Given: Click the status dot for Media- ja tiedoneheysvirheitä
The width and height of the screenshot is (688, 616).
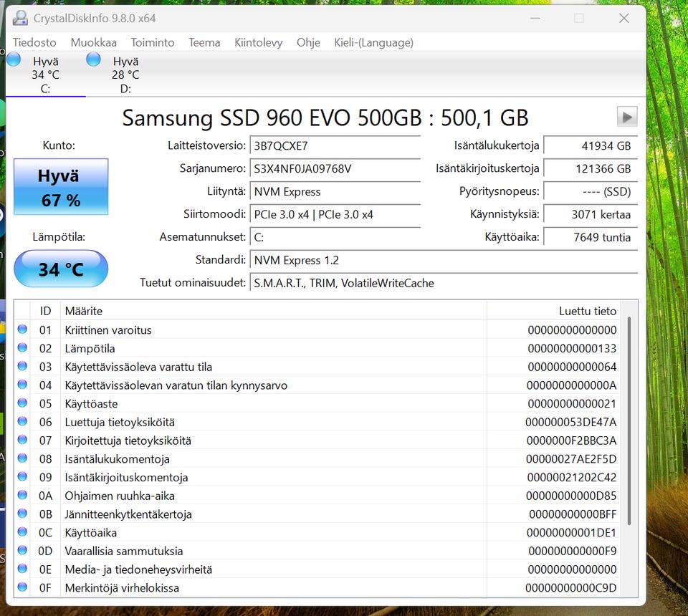Looking at the screenshot, I should [22, 569].
